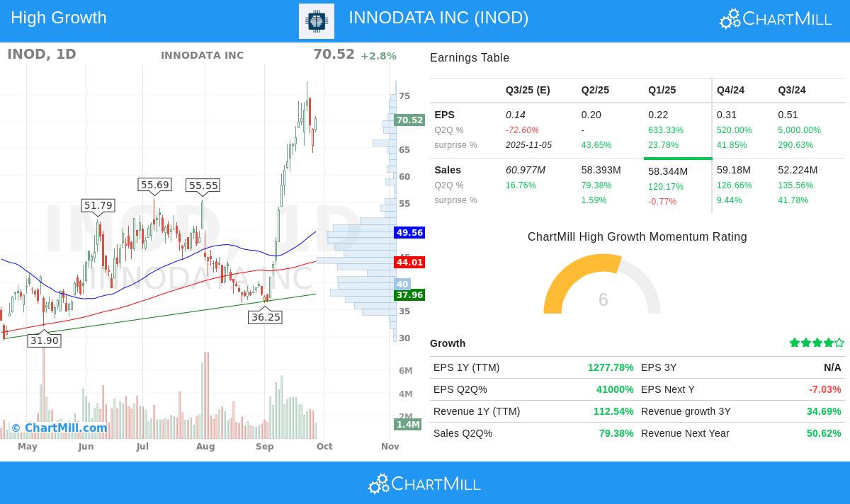Click the 633.33% EPS Q2Q value
This screenshot has height=504, width=850.
point(666,130)
